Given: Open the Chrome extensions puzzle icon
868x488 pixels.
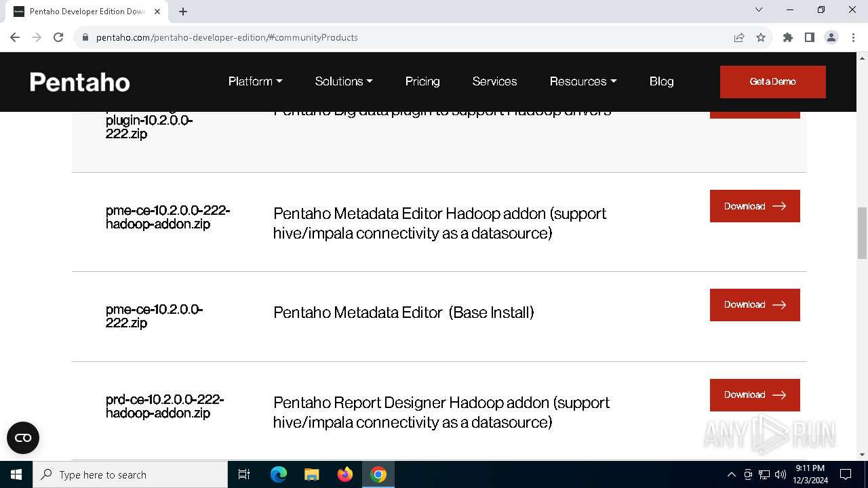Looking at the screenshot, I should coord(787,37).
